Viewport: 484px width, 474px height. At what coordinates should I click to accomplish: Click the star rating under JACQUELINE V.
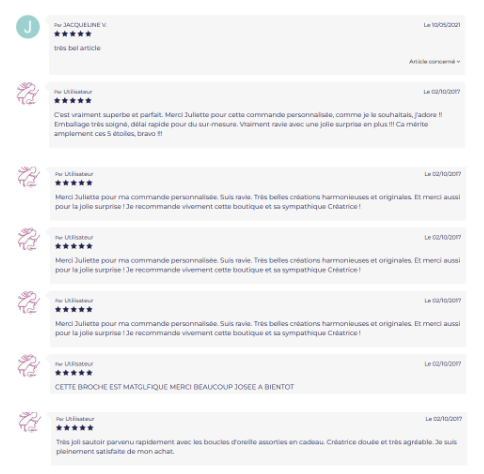coord(73,34)
